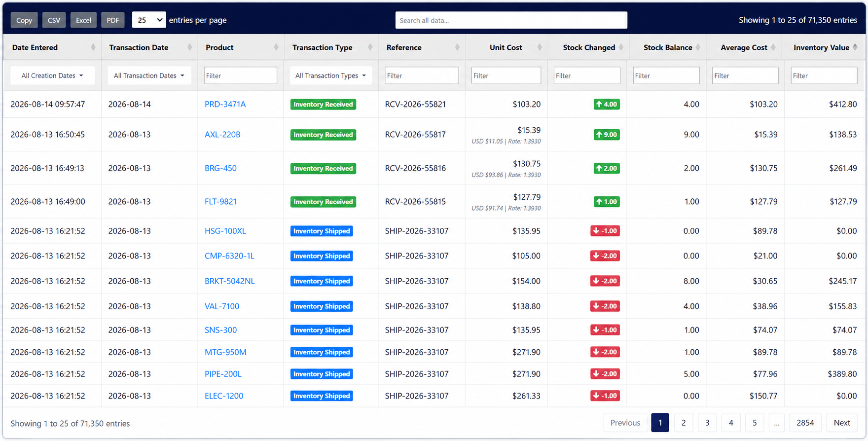The height and width of the screenshot is (441, 868).
Task: Go to the Next page
Action: 842,423
